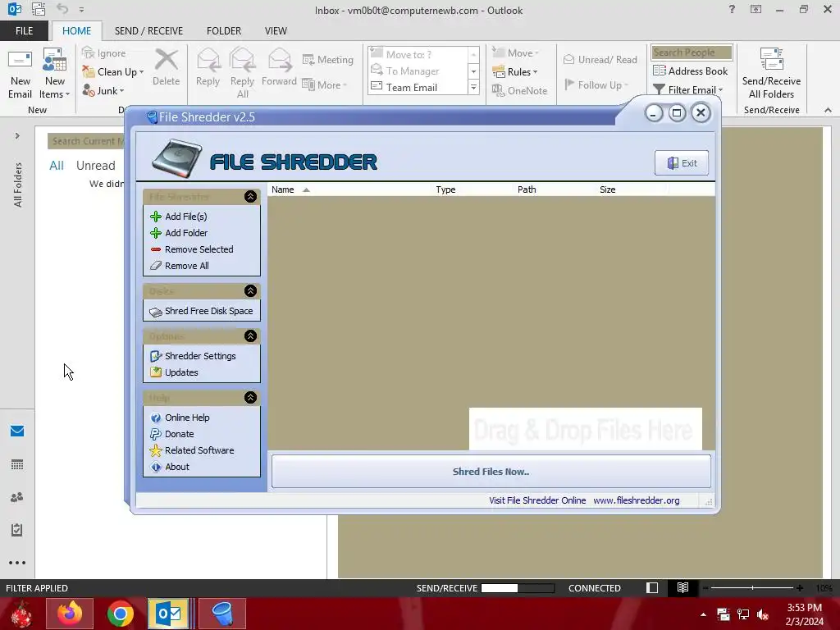The height and width of the screenshot is (630, 840).
Task: Open the www.fileshredder.org link
Action: [x=637, y=500]
